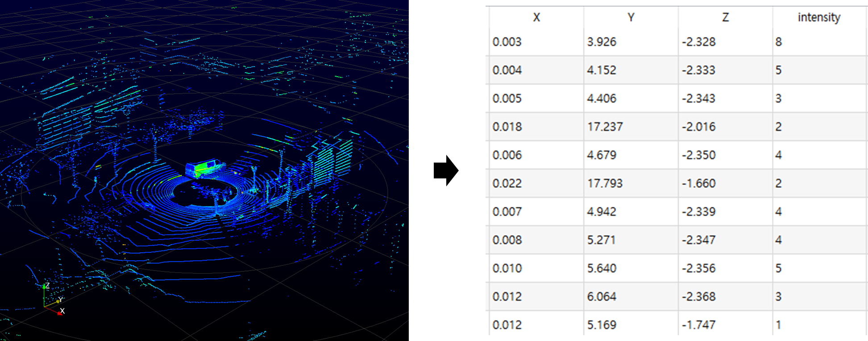
Task: Select the intensity cell showing 8
Action: pyautogui.click(x=779, y=42)
